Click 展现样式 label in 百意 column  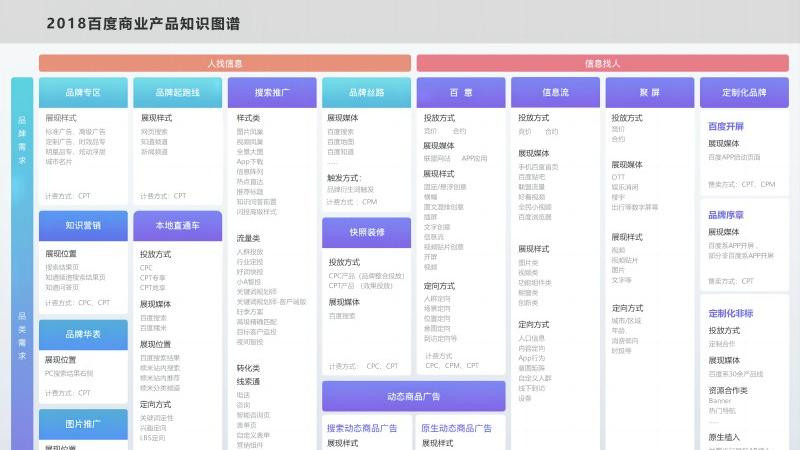439,174
